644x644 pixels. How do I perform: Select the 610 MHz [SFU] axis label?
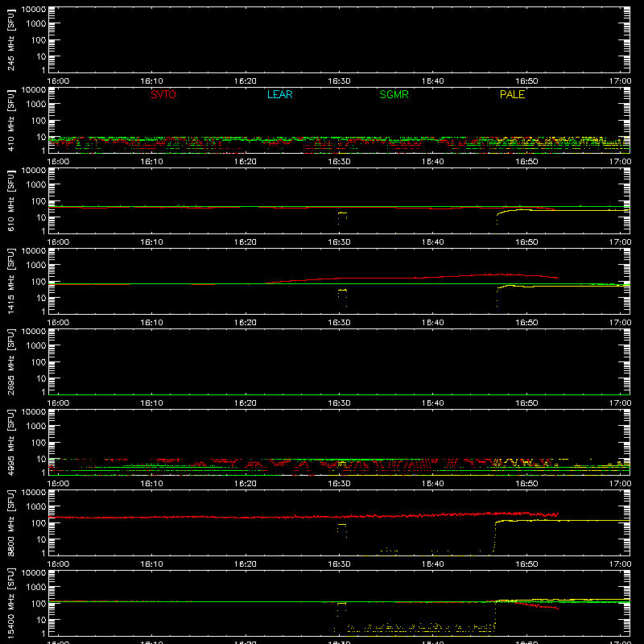click(11, 200)
